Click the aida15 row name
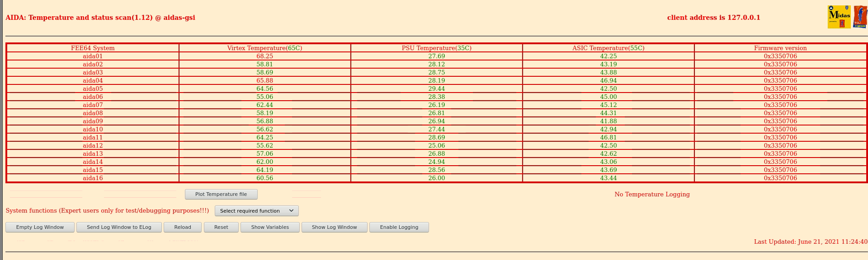The image size is (868, 260). click(x=93, y=170)
